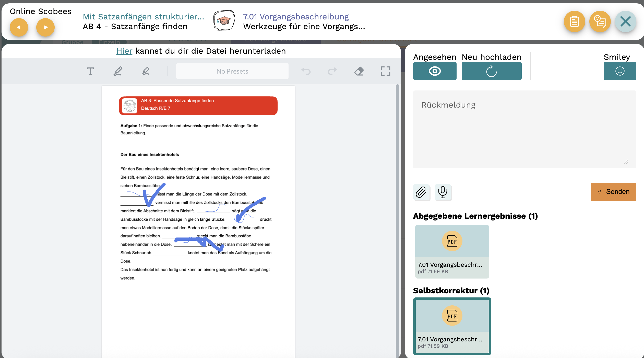This screenshot has width=644, height=358.
Task: Open the clipboard notes icon in the header
Action: (574, 21)
